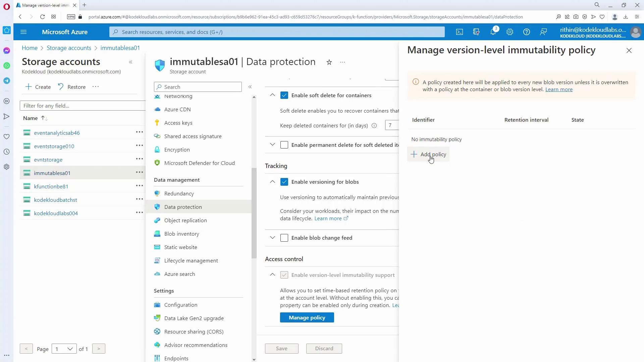The width and height of the screenshot is (644, 362).
Task: Click the Add policy button
Action: coord(428,154)
